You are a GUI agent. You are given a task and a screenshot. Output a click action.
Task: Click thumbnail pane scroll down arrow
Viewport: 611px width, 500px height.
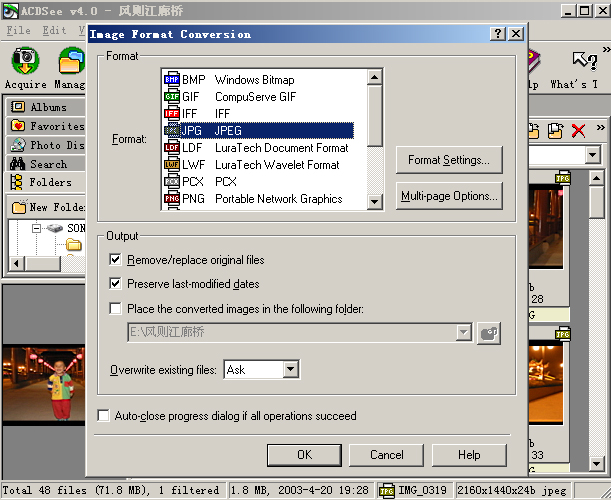(596, 464)
